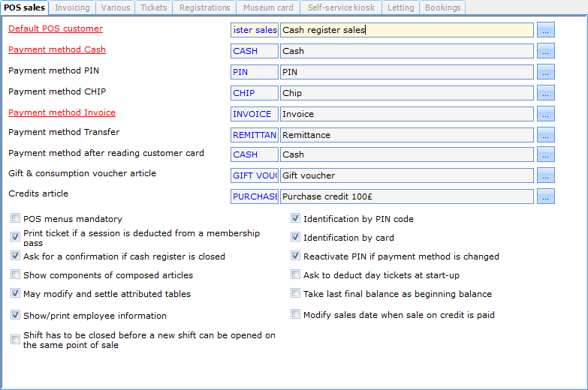This screenshot has width=588, height=390.
Task: Open lookup for Purchase credit article
Action: pos(546,196)
